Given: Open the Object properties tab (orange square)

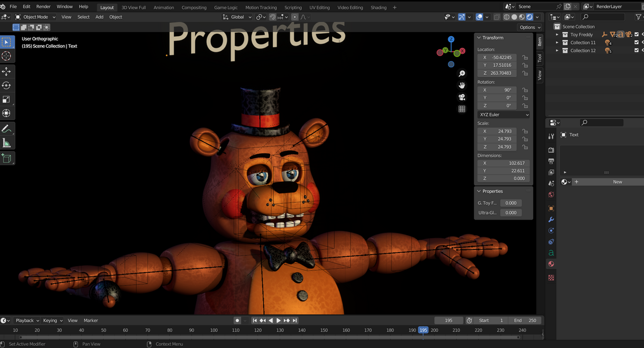Looking at the screenshot, I should 551,208.
